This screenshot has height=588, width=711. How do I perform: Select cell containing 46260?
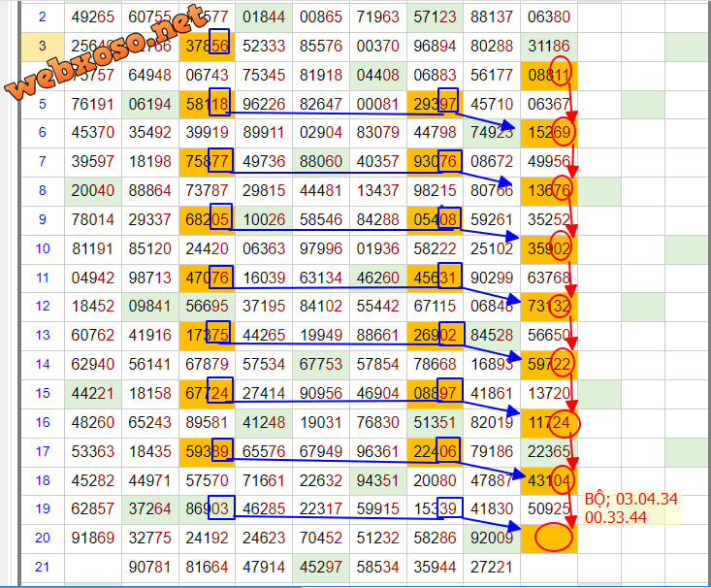377,278
